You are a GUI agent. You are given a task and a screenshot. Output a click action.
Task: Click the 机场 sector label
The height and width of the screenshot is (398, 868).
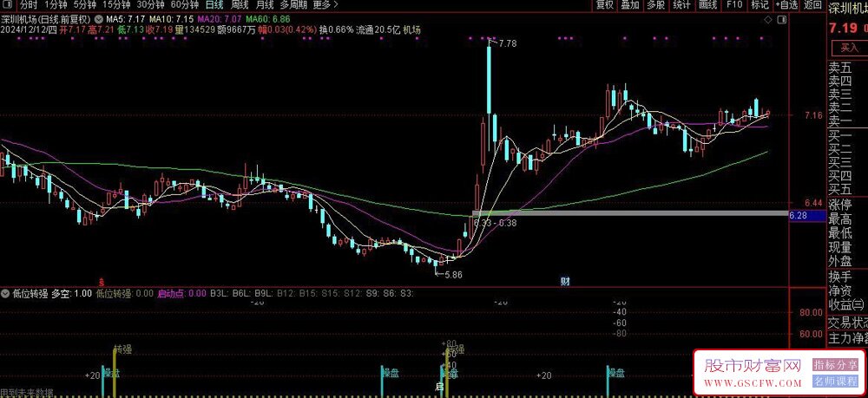coord(411,29)
